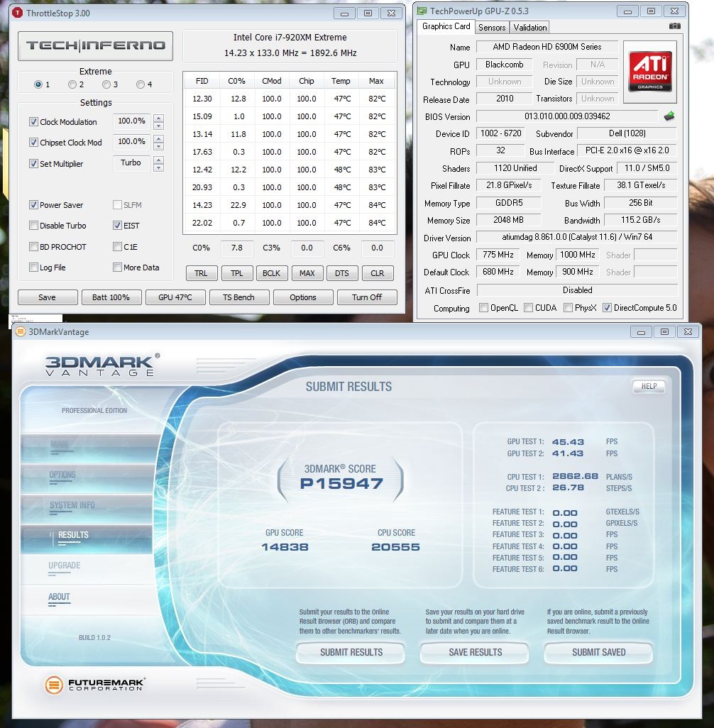The image size is (714, 728).
Task: Decrease the Chipset Clock Mod stepper
Action: click(158, 146)
